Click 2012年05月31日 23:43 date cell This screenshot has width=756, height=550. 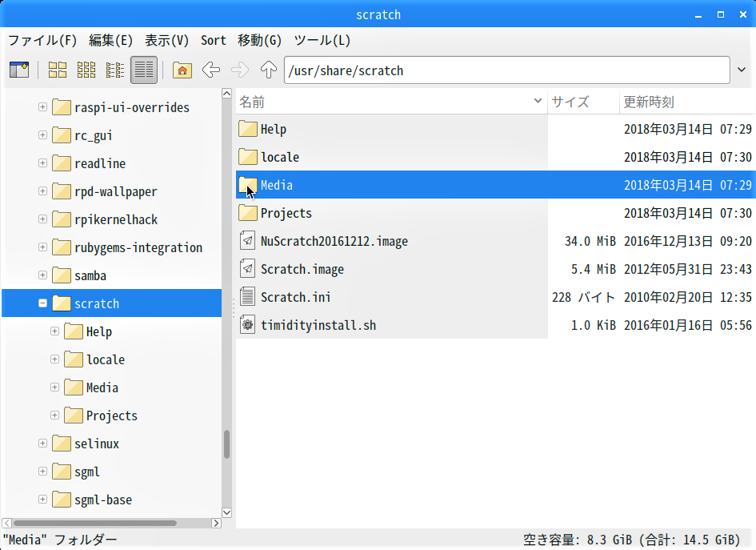coord(688,269)
